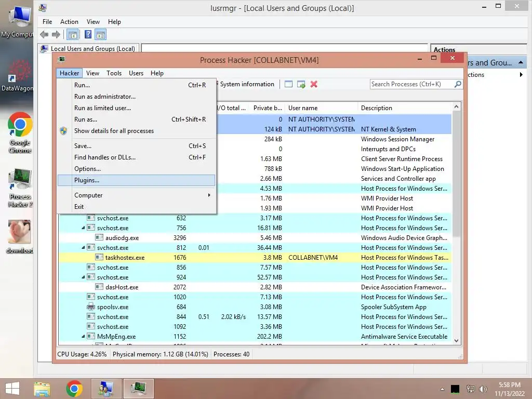The height and width of the screenshot is (399, 532).
Task: Click CPU Usage in the status bar
Action: click(82, 354)
